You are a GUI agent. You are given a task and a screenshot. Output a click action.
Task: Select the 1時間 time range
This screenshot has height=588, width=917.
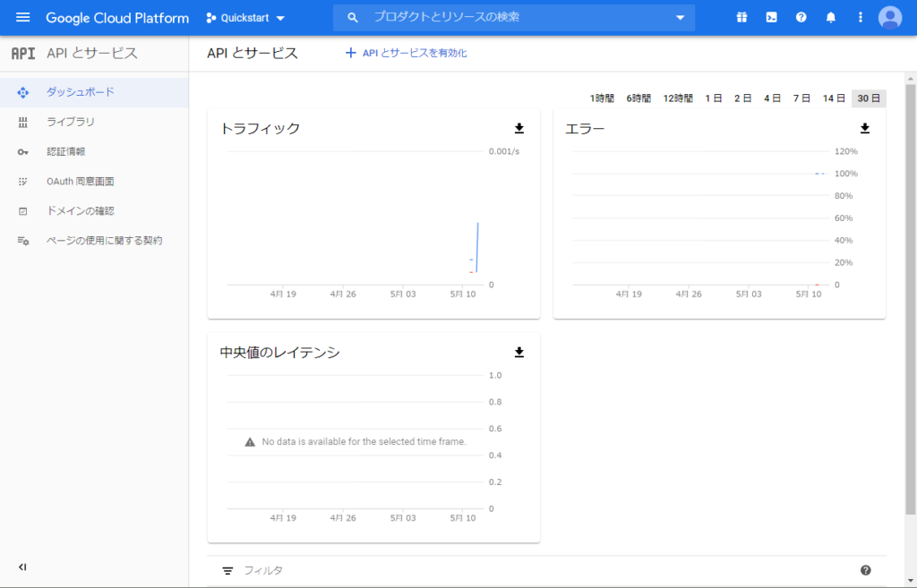click(602, 98)
